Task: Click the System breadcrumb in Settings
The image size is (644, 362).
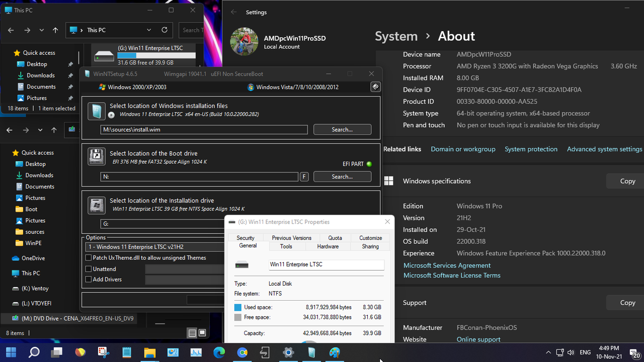Action: 396,36
